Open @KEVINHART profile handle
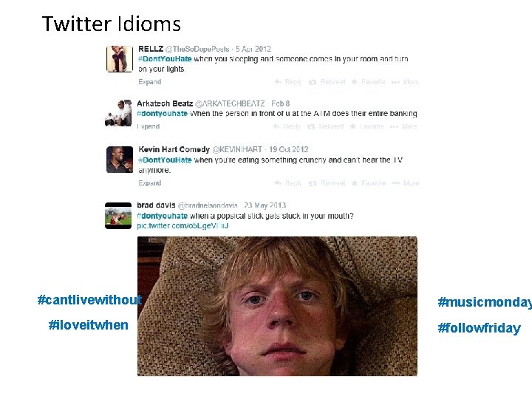This screenshot has height=399, width=532. [237, 149]
